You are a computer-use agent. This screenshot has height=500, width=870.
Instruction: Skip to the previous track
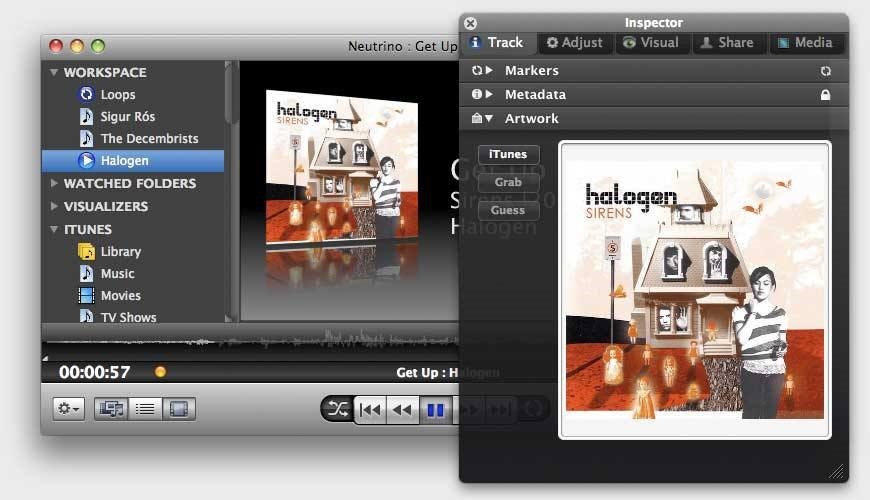370,410
